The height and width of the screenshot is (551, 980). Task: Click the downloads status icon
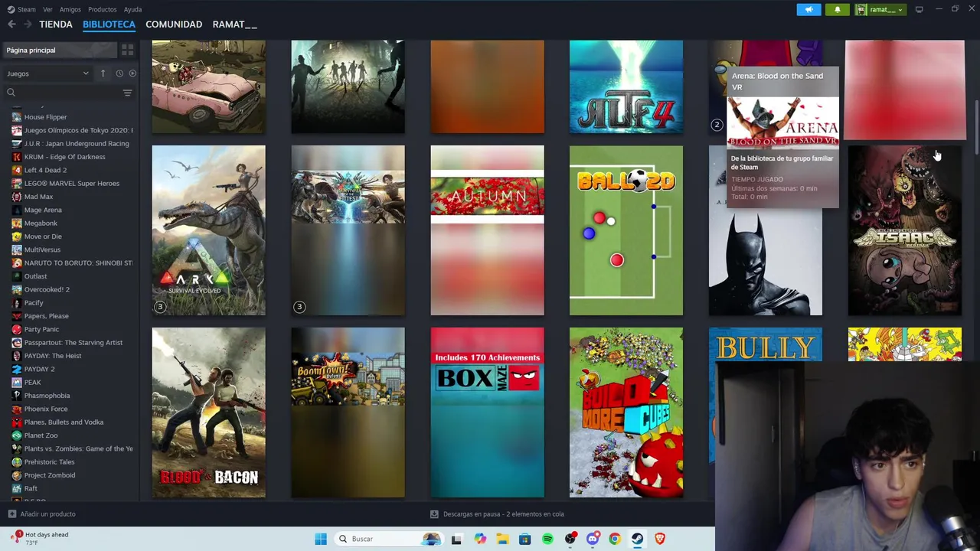pyautogui.click(x=434, y=514)
